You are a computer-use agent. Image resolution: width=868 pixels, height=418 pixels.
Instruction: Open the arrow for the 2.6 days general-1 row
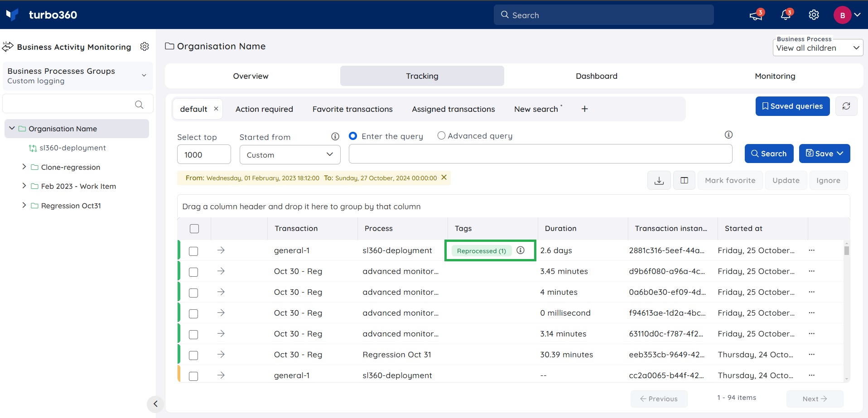pyautogui.click(x=221, y=250)
